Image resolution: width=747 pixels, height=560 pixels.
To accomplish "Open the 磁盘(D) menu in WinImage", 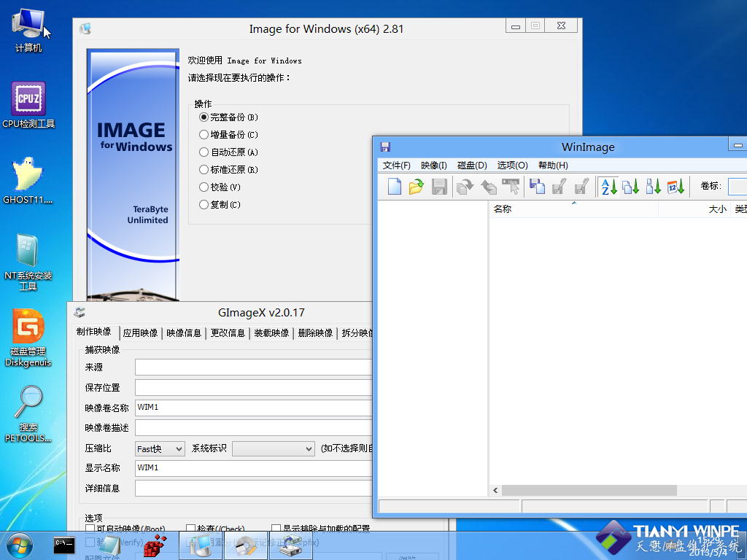I will (x=472, y=166).
